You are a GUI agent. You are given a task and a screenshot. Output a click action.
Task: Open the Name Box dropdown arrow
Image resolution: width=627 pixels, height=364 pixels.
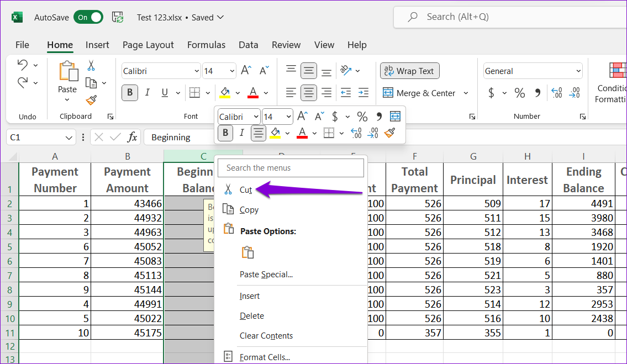69,138
